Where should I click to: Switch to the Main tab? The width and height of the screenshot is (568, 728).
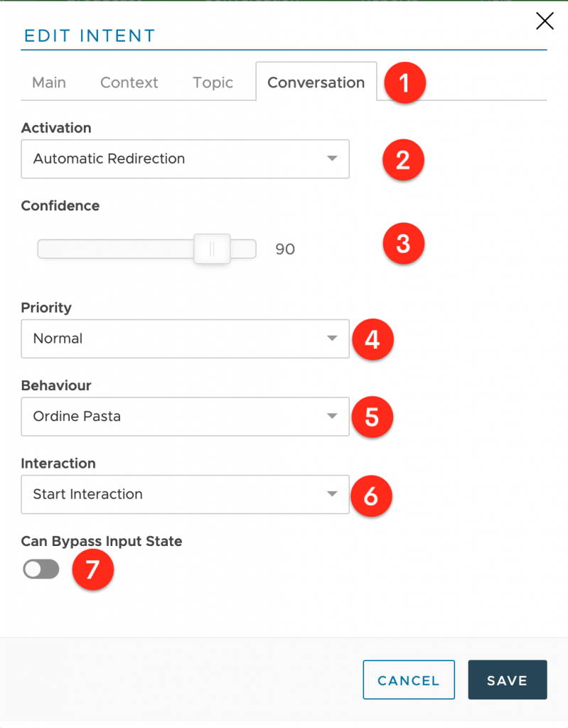pos(49,82)
